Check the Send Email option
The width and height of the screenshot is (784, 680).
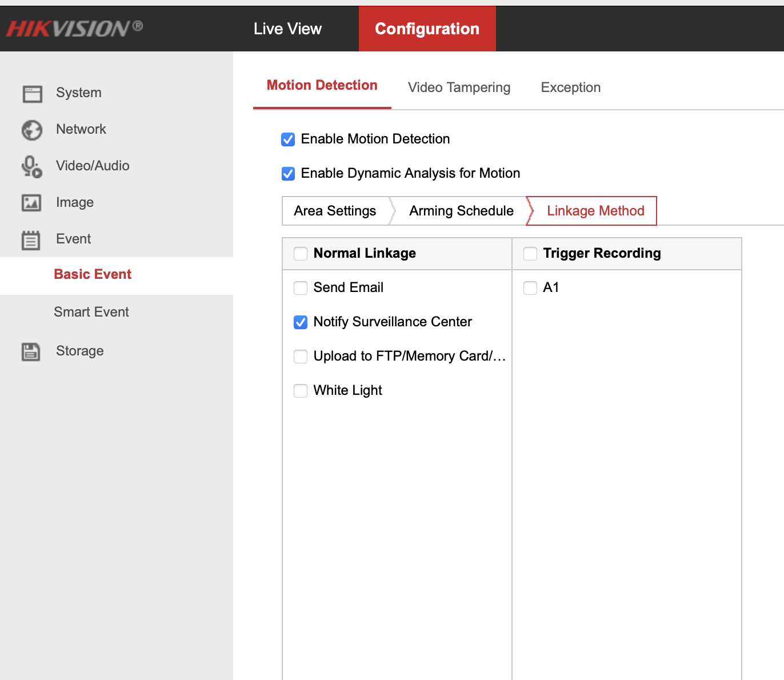301,288
